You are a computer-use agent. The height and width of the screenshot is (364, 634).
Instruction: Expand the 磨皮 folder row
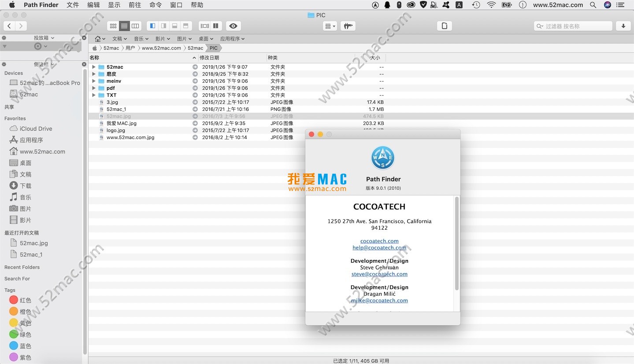point(94,74)
